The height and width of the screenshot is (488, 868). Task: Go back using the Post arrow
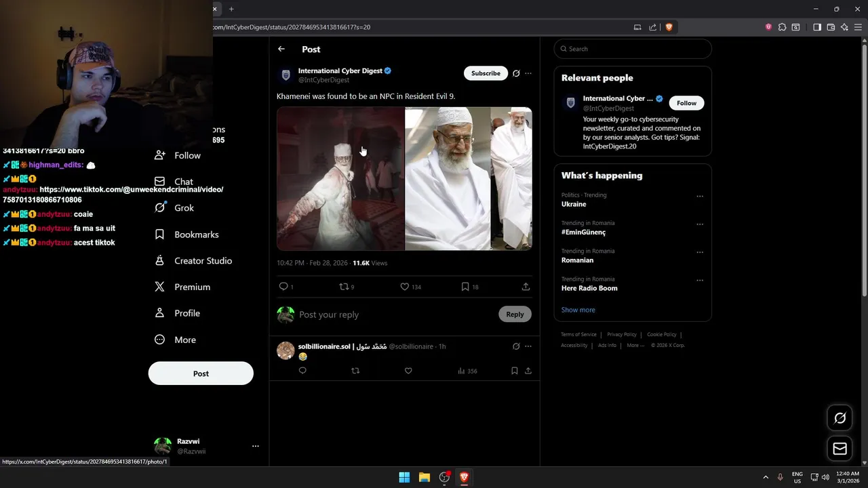281,49
